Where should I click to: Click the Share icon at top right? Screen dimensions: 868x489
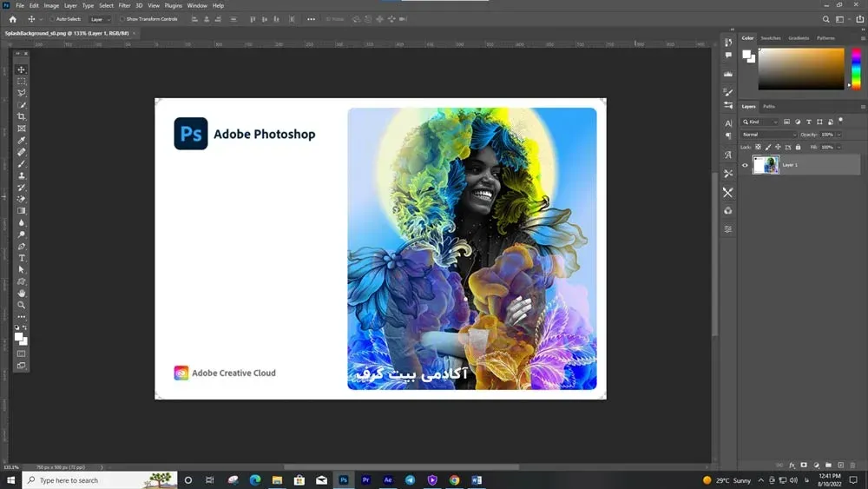(859, 19)
